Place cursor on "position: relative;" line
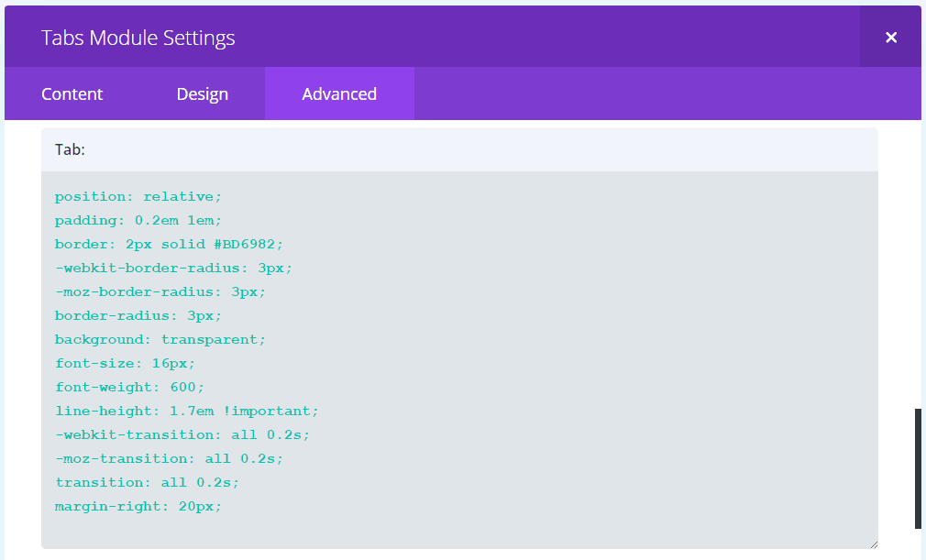The height and width of the screenshot is (560, 926). (x=138, y=196)
